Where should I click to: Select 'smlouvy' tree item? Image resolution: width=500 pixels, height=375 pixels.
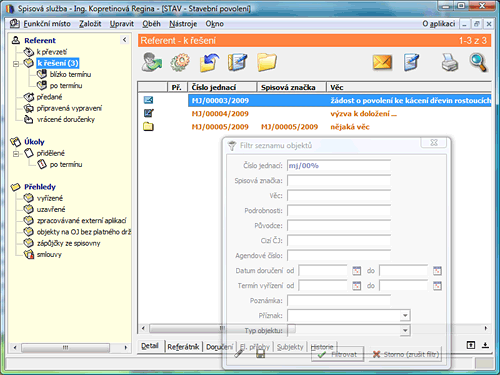(x=49, y=255)
